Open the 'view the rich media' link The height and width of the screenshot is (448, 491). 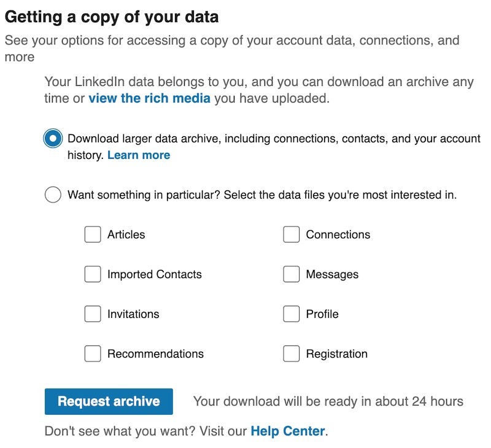point(149,98)
